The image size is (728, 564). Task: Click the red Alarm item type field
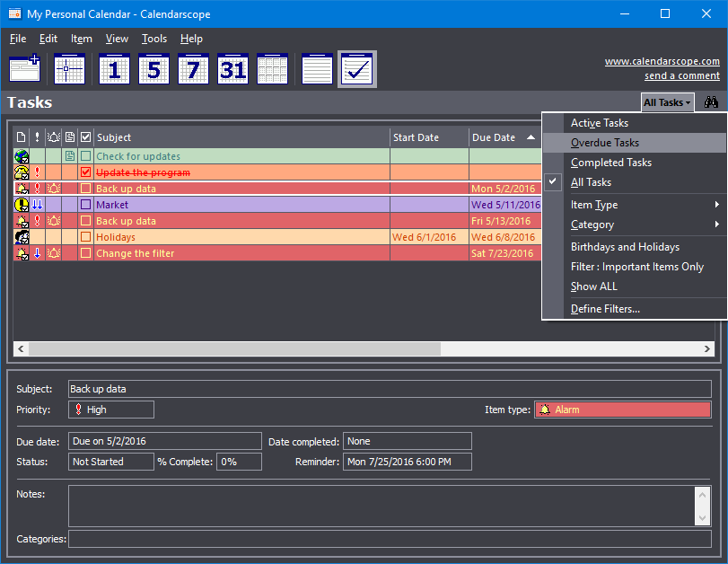pos(622,410)
